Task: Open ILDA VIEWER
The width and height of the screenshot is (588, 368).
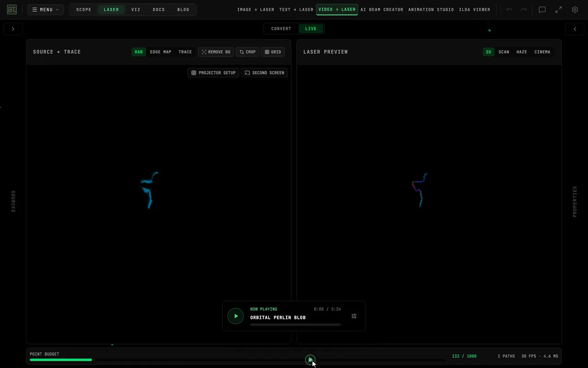Action: tap(475, 10)
